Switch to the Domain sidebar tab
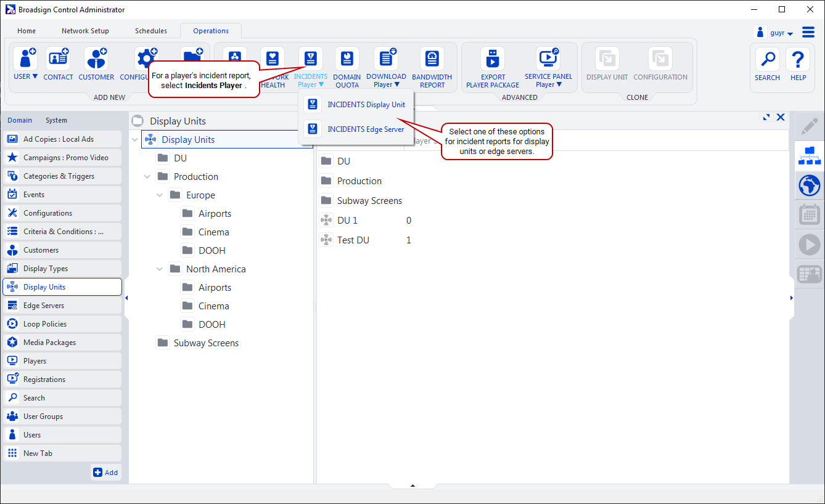The width and height of the screenshot is (825, 504). pyautogui.click(x=20, y=120)
